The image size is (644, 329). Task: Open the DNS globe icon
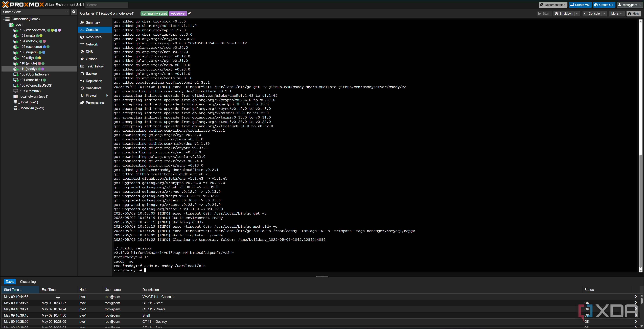coord(82,52)
